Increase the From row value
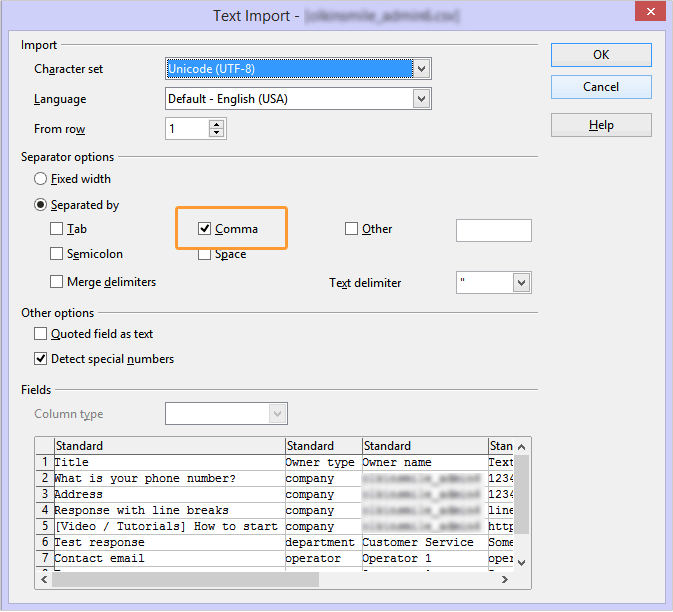Screen dimensions: 673x612 tap(216, 124)
